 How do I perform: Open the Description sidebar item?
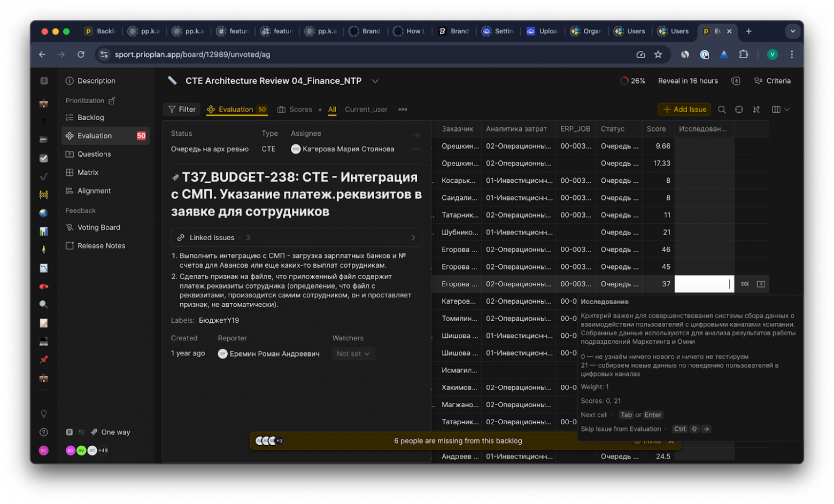(x=96, y=81)
